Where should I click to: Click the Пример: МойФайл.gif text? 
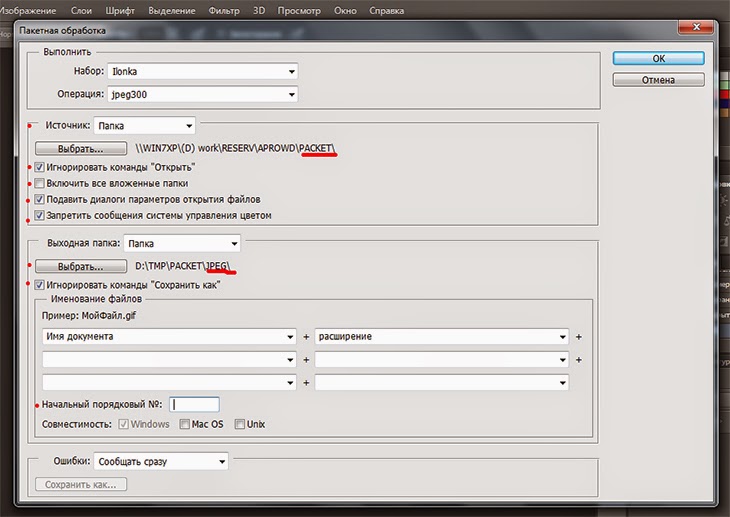click(88, 315)
